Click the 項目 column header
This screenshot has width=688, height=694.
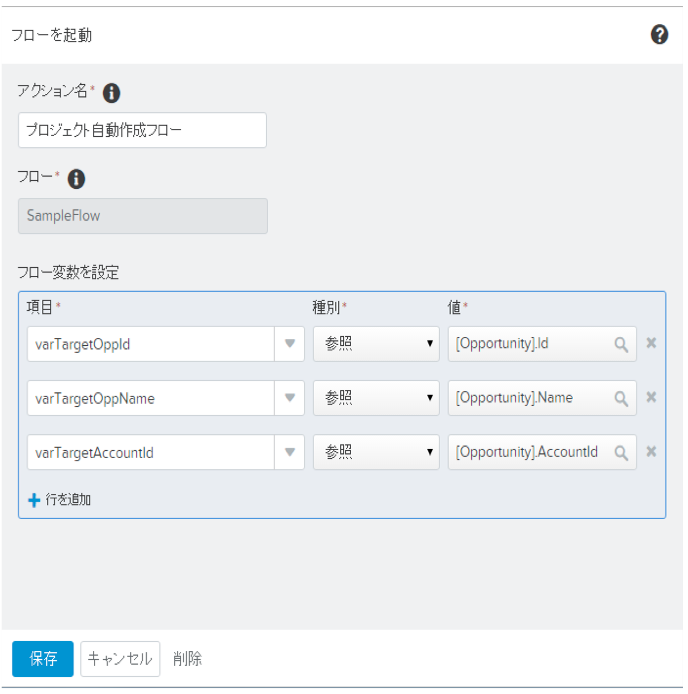point(39,307)
